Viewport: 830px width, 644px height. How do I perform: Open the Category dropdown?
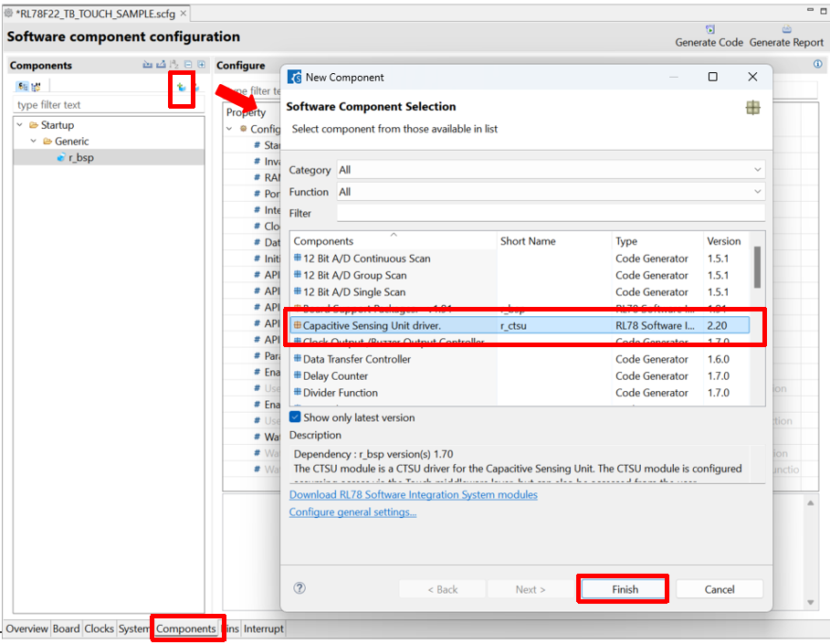tap(551, 170)
